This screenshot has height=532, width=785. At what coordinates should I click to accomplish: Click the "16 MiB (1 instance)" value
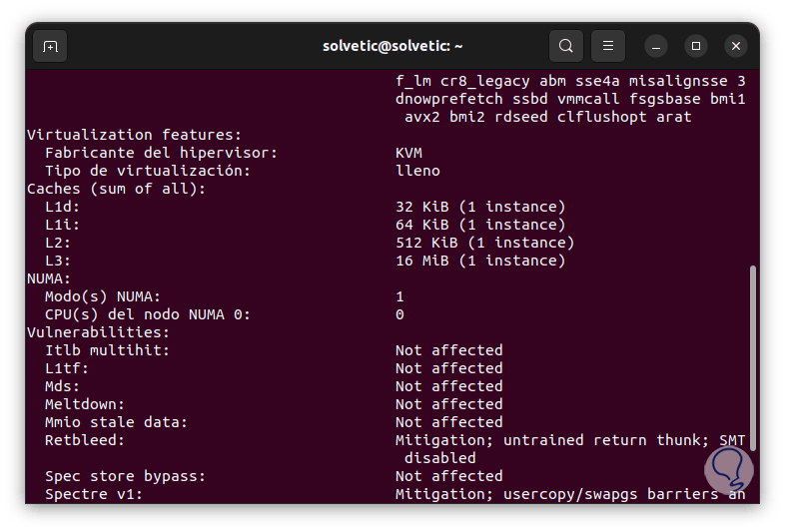479,261
